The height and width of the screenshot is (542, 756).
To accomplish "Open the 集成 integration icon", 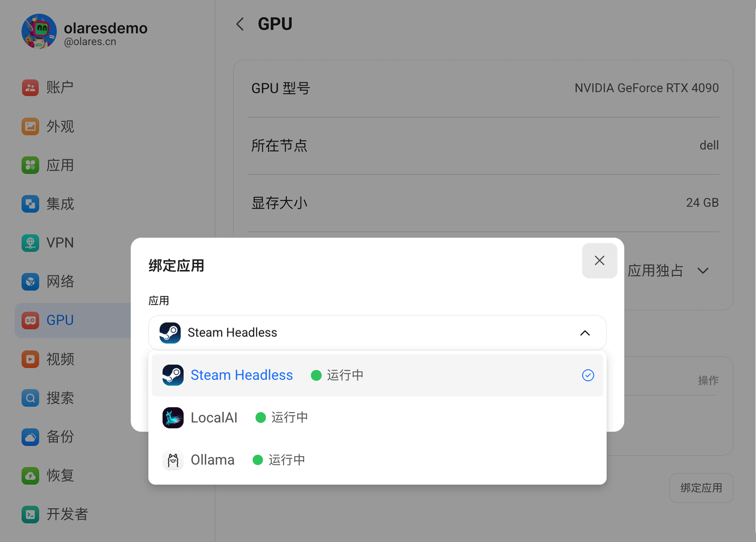I will 30,204.
